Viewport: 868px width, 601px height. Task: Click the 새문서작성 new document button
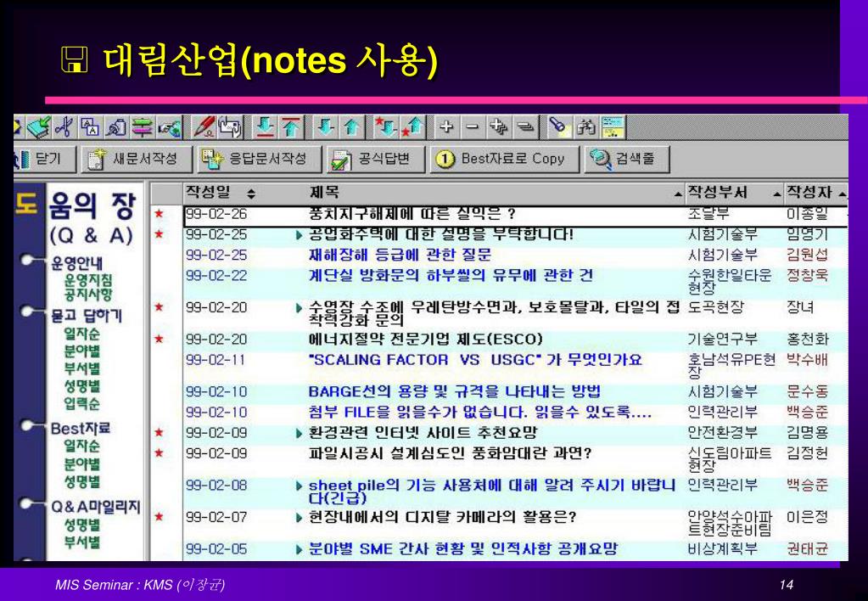pos(137,159)
